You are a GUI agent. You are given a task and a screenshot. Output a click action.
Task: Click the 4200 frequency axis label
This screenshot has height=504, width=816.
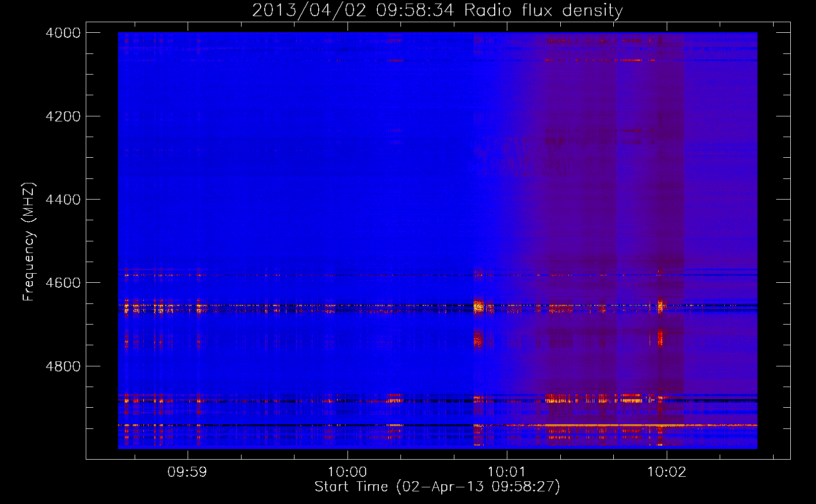[63, 116]
